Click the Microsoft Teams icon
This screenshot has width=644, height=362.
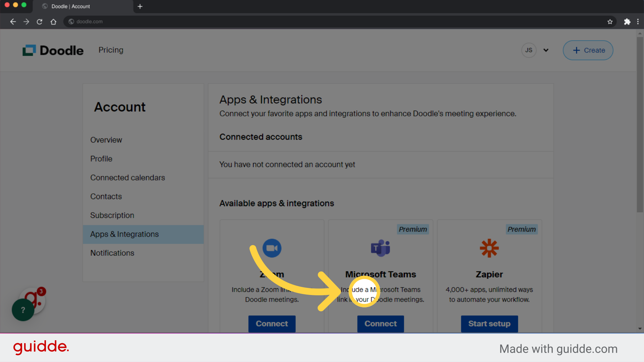[380, 248]
